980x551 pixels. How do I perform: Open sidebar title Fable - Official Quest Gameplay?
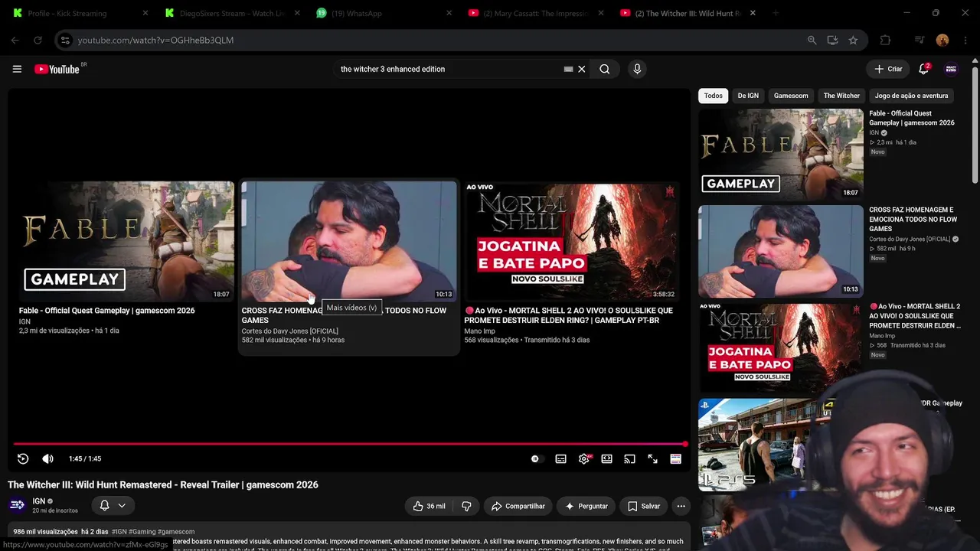coord(911,118)
